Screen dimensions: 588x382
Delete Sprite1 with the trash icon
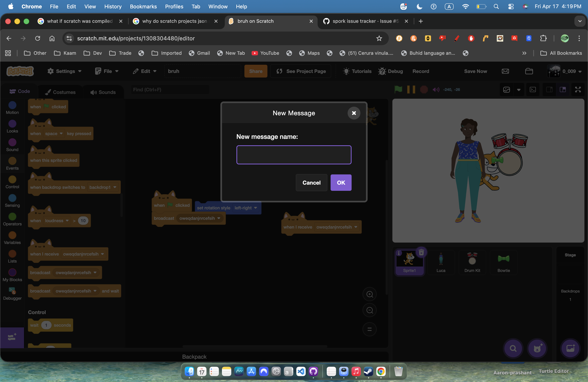pos(421,252)
